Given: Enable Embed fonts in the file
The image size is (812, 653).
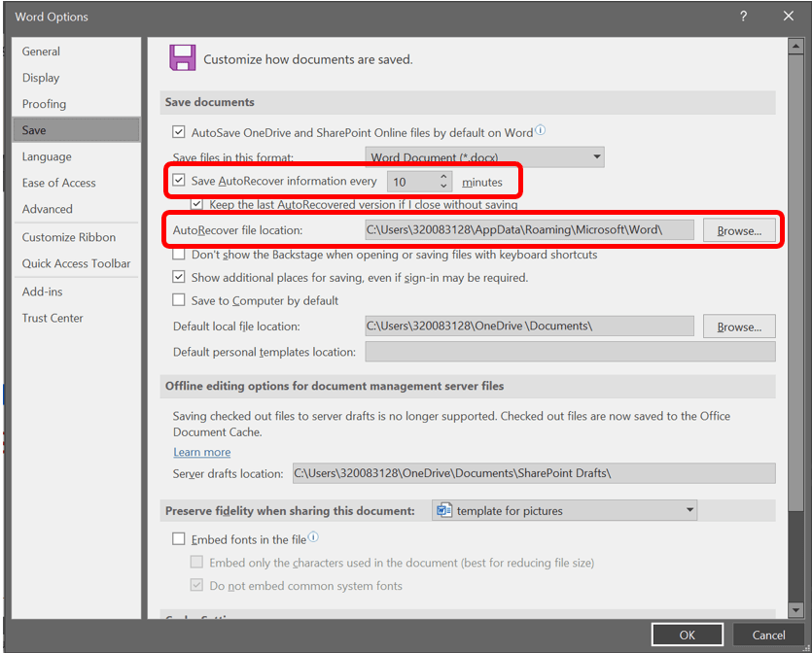Looking at the screenshot, I should 179,539.
